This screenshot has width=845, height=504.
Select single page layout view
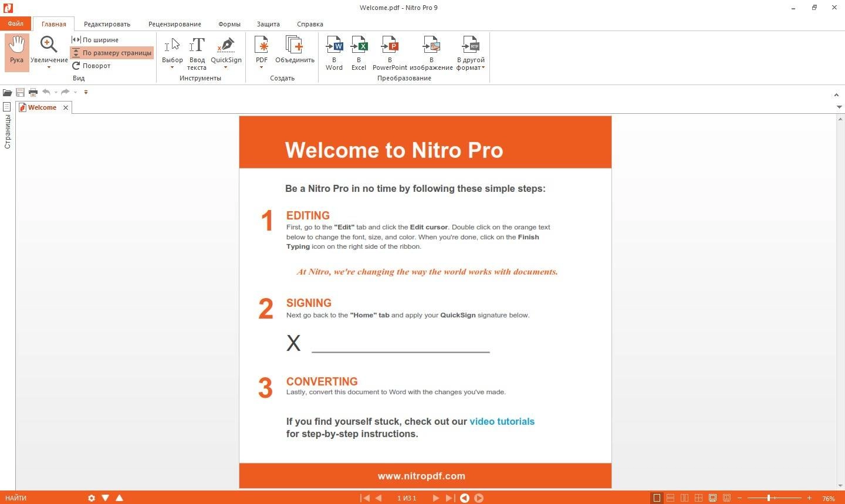(x=657, y=498)
